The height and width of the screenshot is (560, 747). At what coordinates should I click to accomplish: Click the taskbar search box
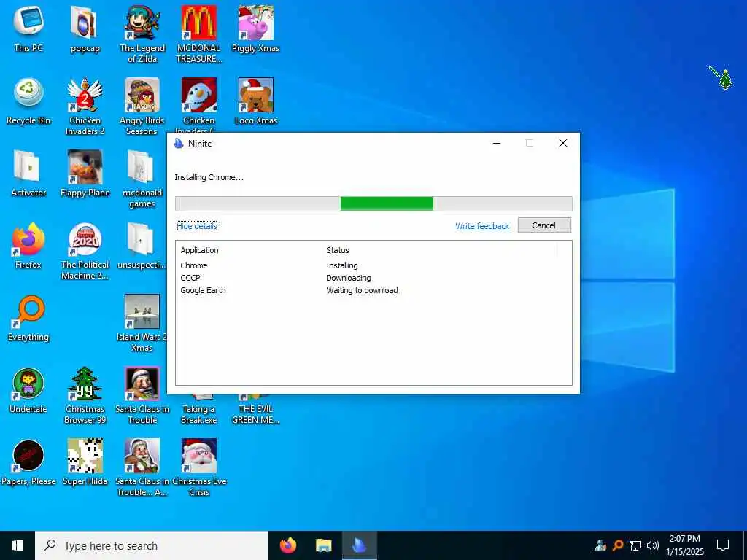click(152, 545)
